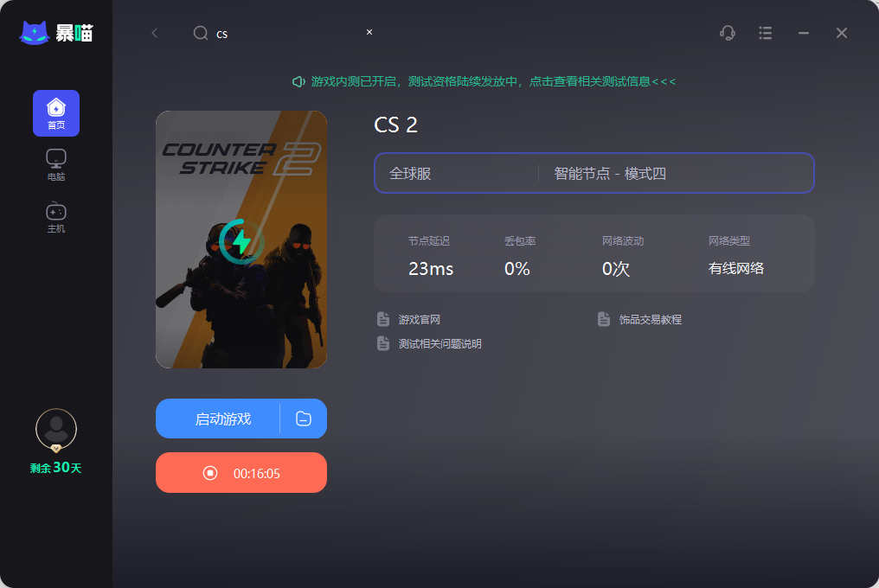Open the 饰品交易教程 tutorial link
The image size is (879, 588).
[651, 319]
